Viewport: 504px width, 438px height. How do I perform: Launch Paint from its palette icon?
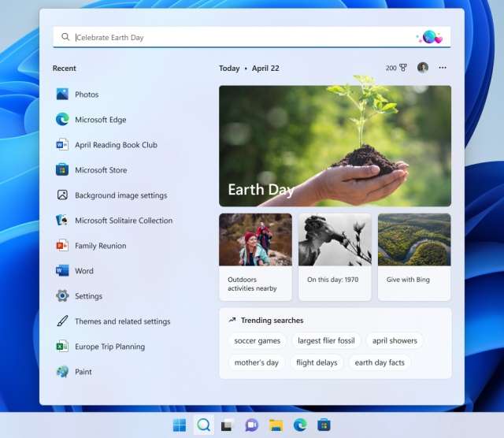pos(62,371)
